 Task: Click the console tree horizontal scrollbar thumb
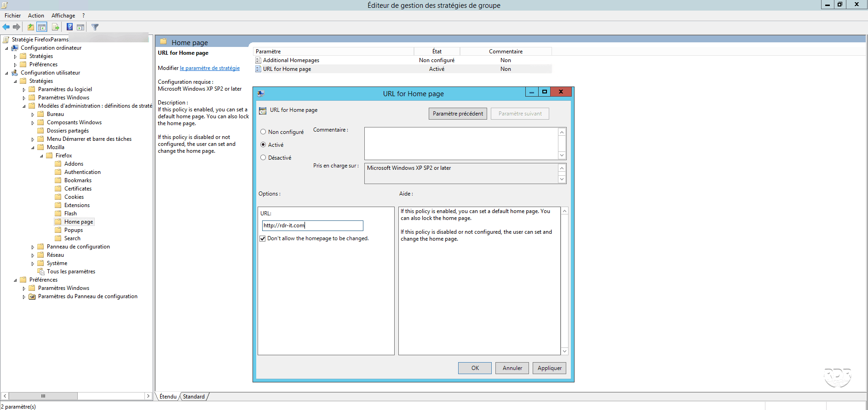(x=43, y=396)
